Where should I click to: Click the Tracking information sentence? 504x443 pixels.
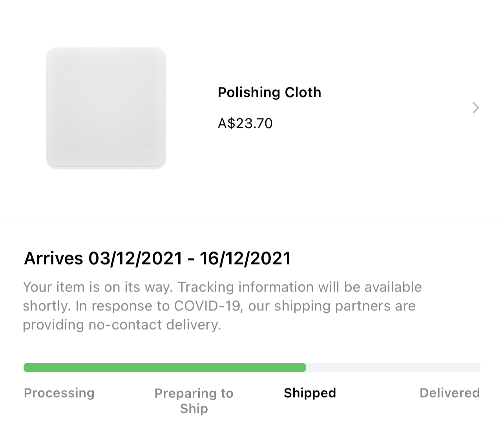point(299,287)
